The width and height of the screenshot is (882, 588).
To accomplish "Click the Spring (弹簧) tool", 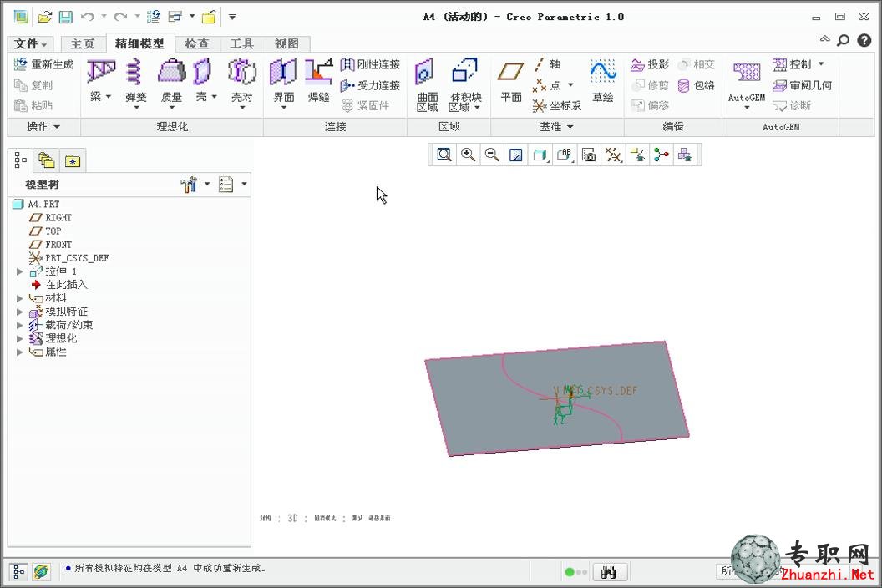I will [x=135, y=82].
